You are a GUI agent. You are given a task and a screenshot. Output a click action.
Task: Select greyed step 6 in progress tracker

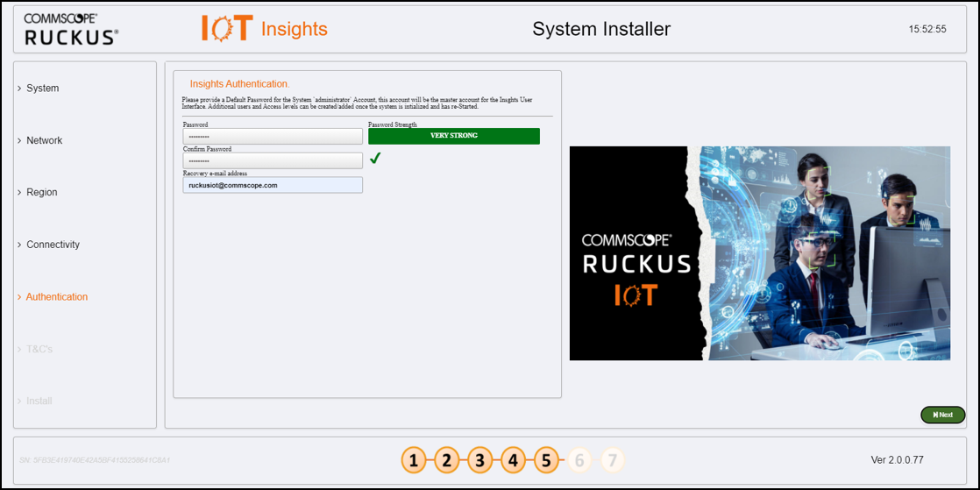coord(579,461)
